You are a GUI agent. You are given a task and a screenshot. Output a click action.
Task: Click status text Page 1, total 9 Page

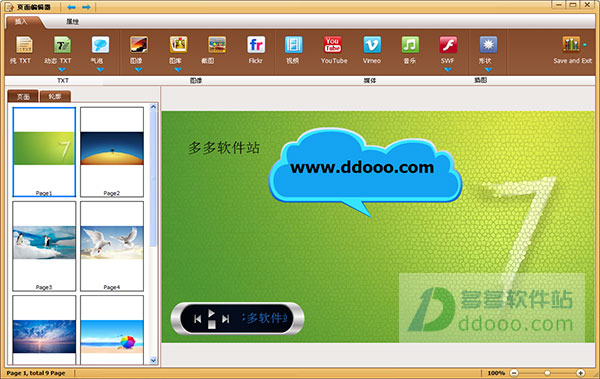pyautogui.click(x=36, y=373)
